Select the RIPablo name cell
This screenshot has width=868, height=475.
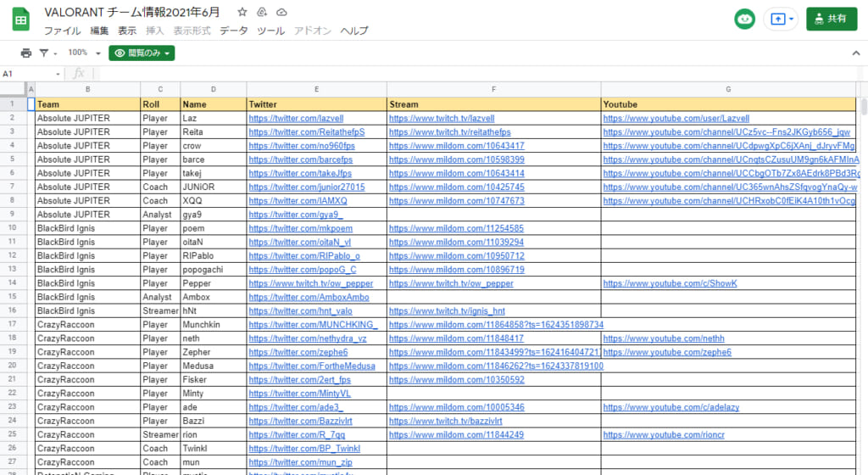pos(213,256)
